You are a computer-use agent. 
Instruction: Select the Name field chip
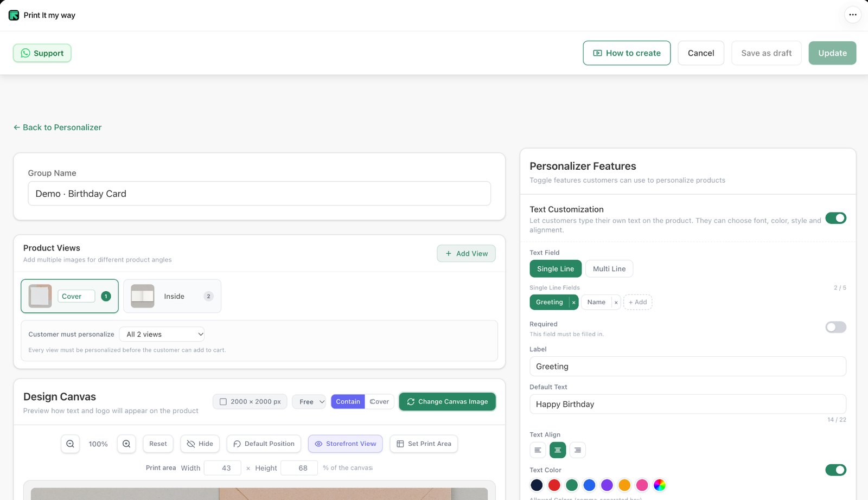tap(596, 303)
